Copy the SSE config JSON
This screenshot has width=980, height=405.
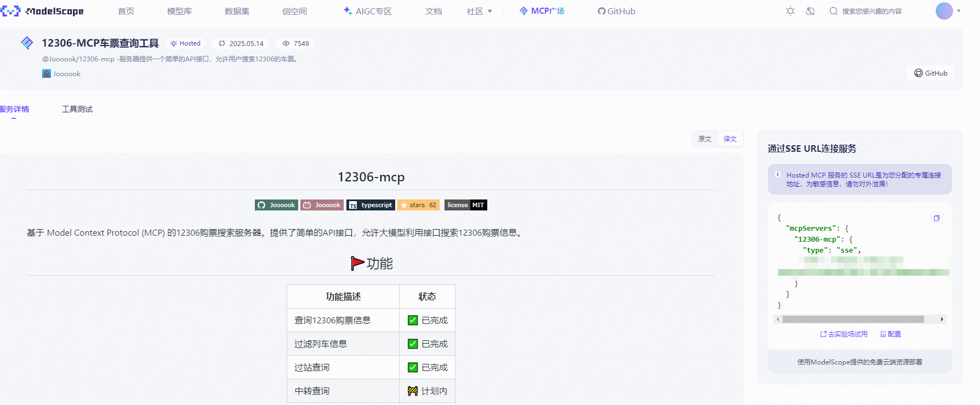937,218
